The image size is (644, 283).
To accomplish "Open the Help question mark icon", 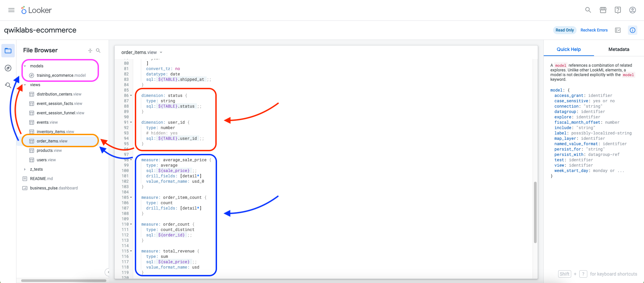I will click(x=618, y=10).
